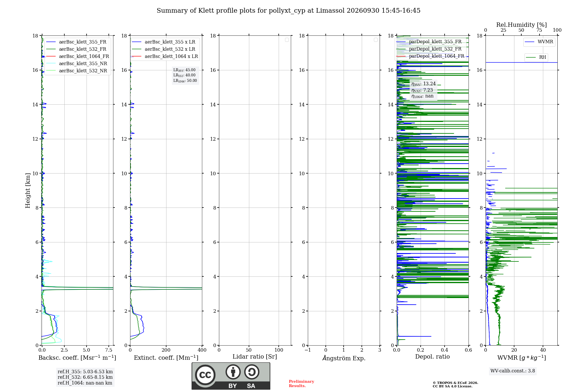Click the RH legend entry
The image size is (577, 392).
point(536,57)
